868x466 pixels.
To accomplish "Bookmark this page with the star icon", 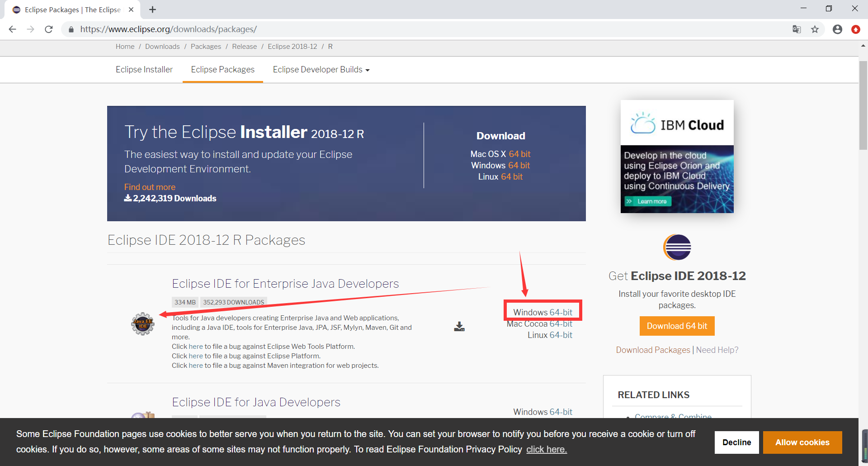I will [x=815, y=29].
